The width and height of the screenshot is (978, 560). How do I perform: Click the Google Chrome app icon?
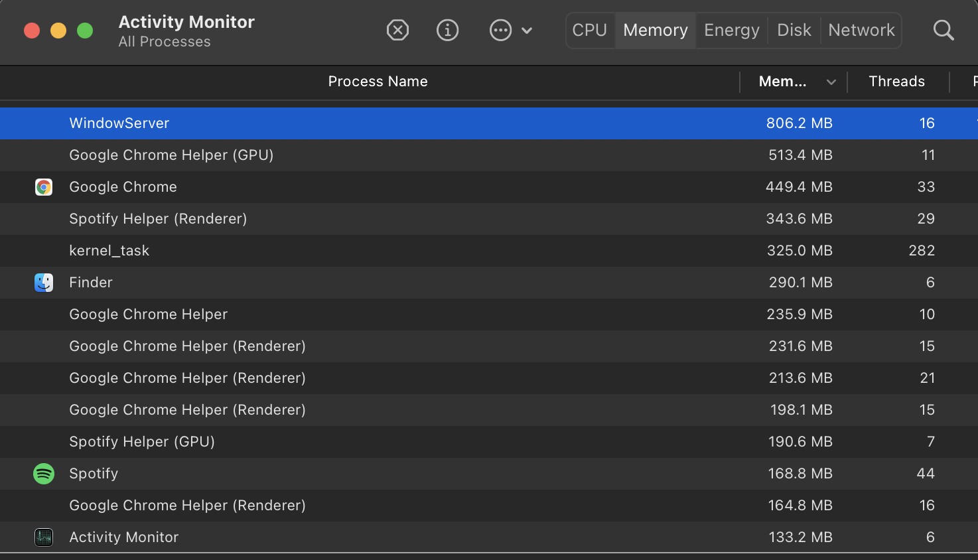[44, 187]
